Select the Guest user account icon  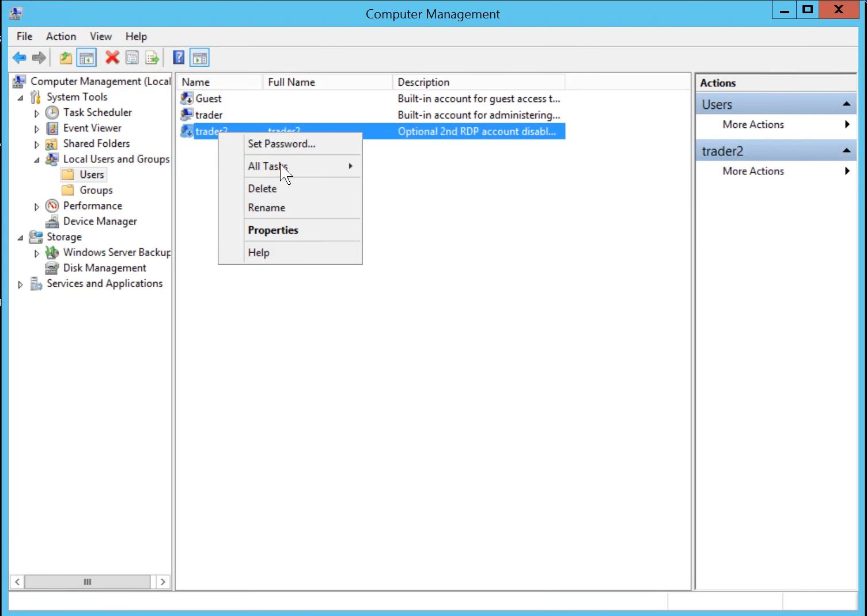pos(187,98)
